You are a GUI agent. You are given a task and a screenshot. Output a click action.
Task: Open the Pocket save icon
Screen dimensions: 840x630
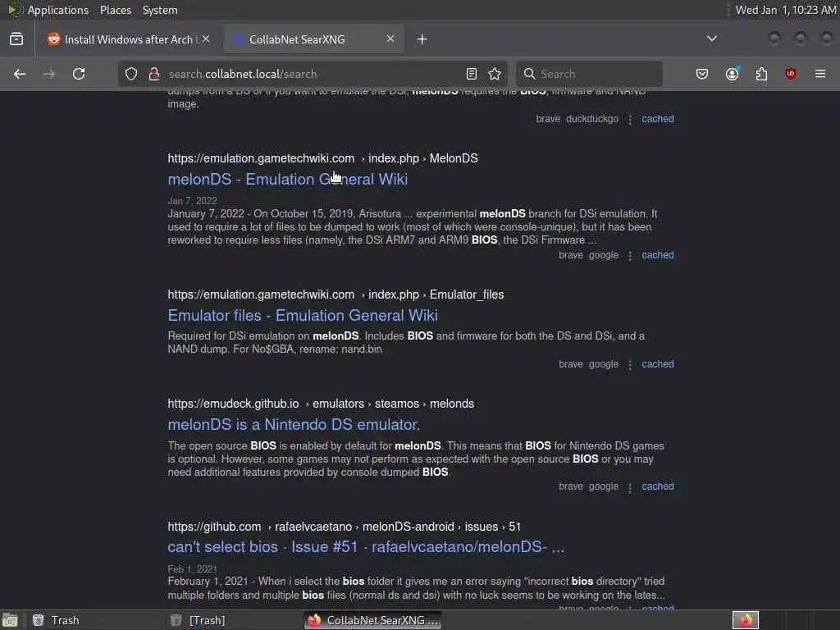[702, 74]
